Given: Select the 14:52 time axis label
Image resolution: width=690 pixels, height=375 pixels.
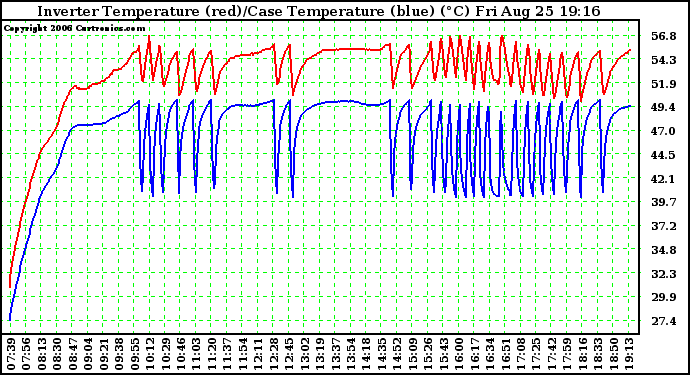Looking at the screenshot, I should point(397,354).
